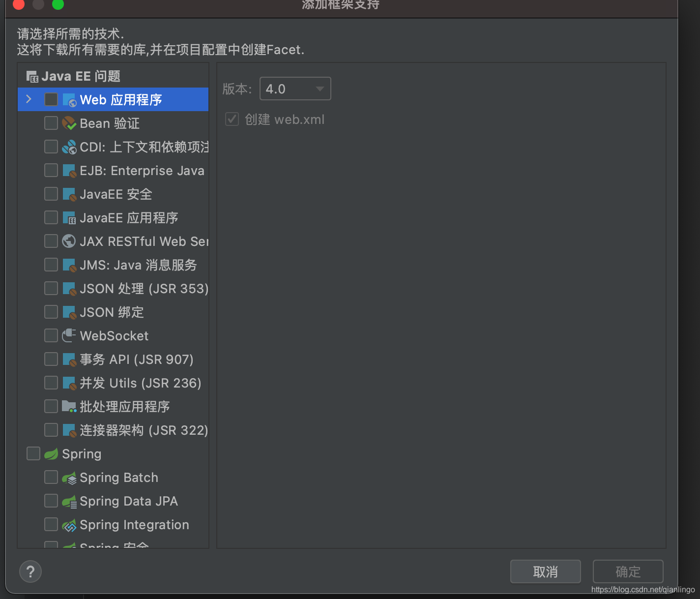Check the JavaEE 安全 checkbox

(51, 194)
